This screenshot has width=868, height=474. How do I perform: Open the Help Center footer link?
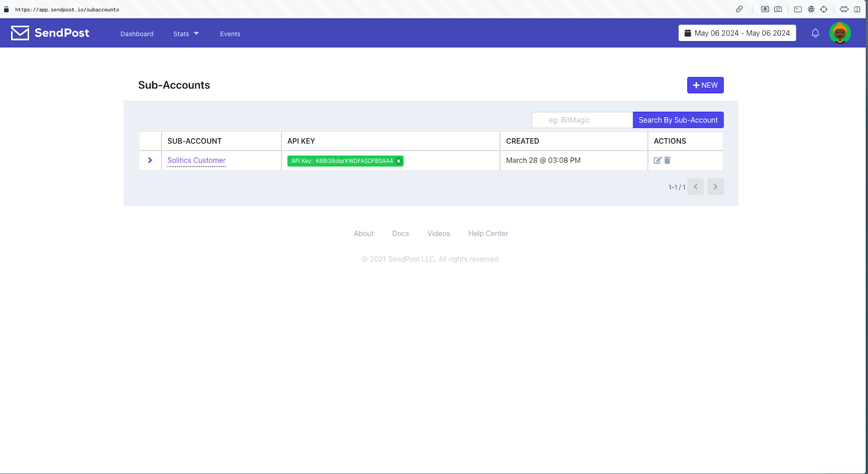(488, 234)
